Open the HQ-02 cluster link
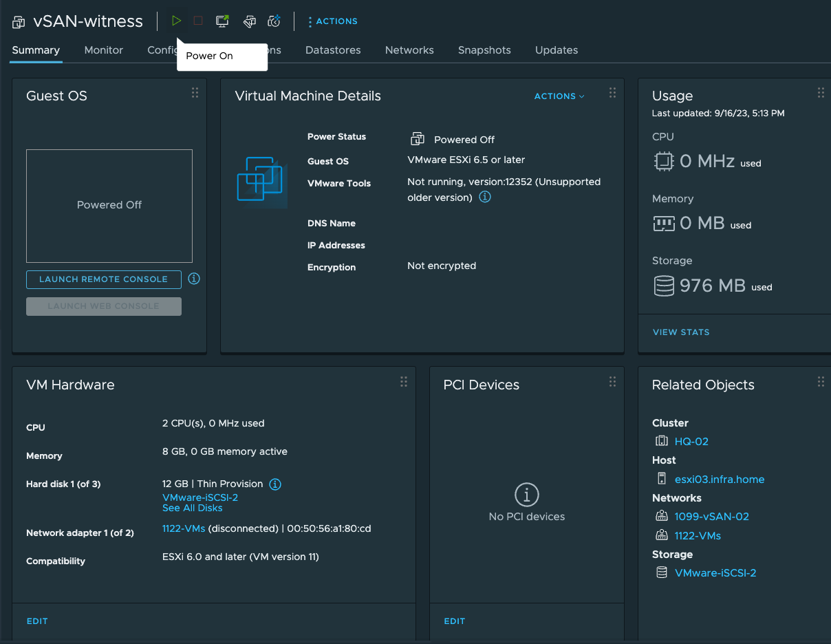Image resolution: width=831 pixels, height=644 pixels. click(x=691, y=441)
